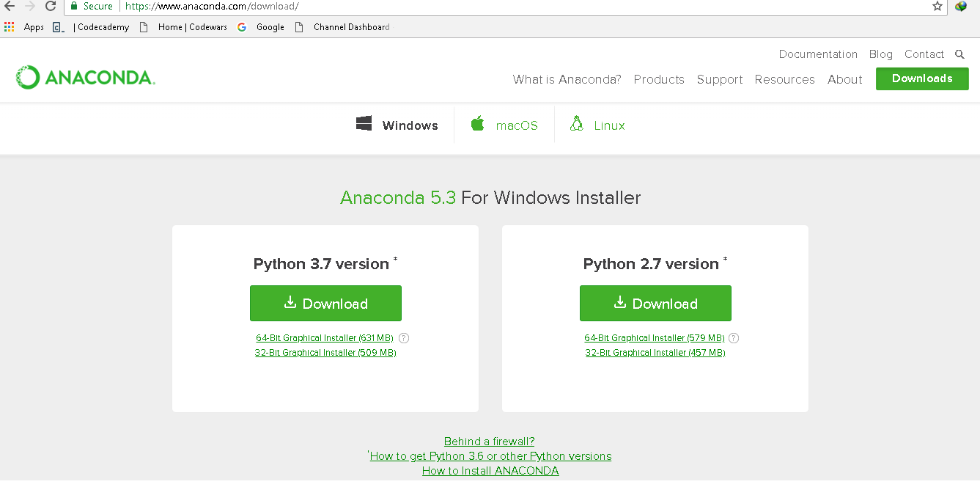Open 'How to Install ANACONDA' link
The image size is (980, 487).
tap(490, 470)
